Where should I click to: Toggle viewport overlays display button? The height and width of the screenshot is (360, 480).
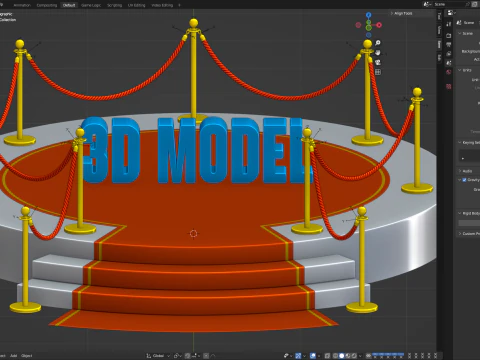[x=313, y=356]
